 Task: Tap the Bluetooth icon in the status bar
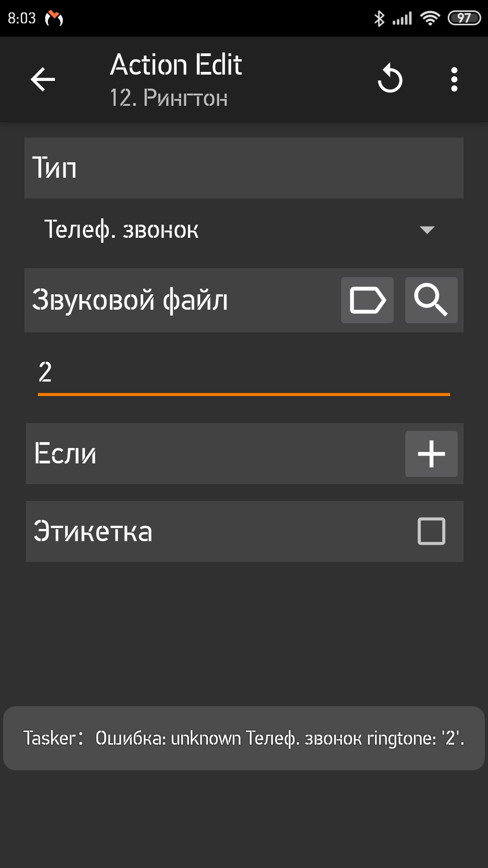click(x=379, y=18)
